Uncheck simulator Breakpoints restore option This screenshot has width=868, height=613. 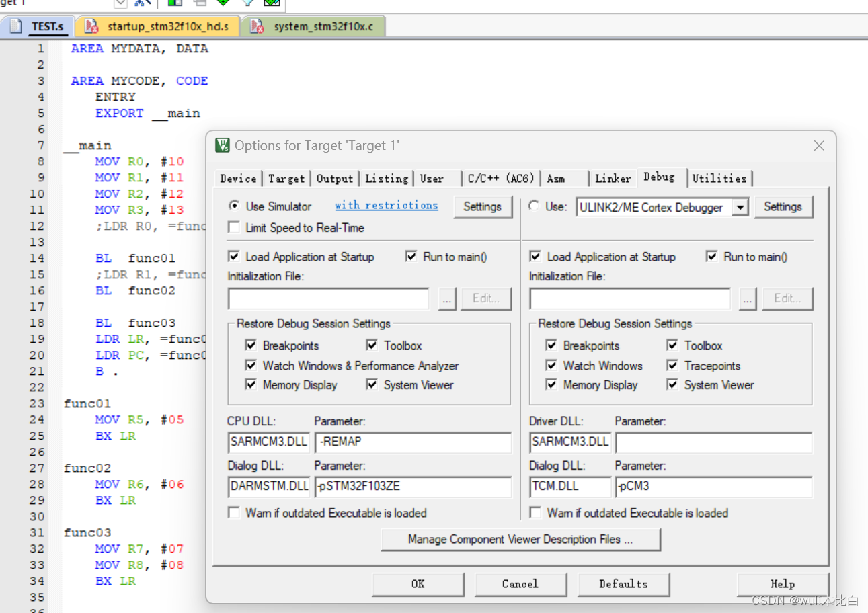point(251,345)
